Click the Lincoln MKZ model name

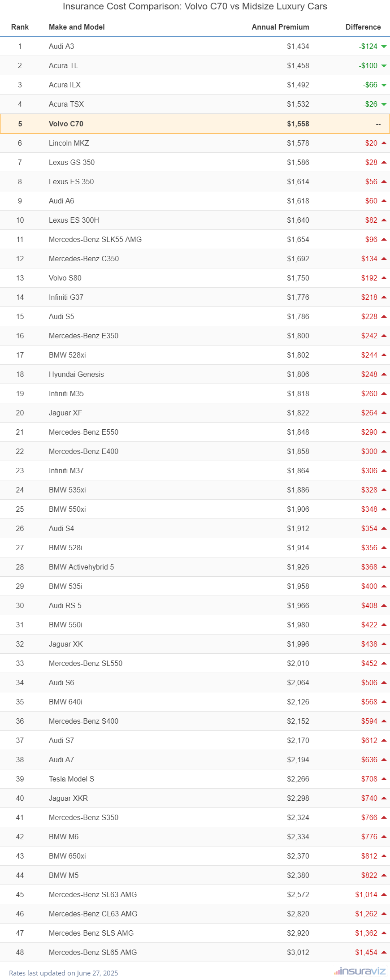(69, 143)
